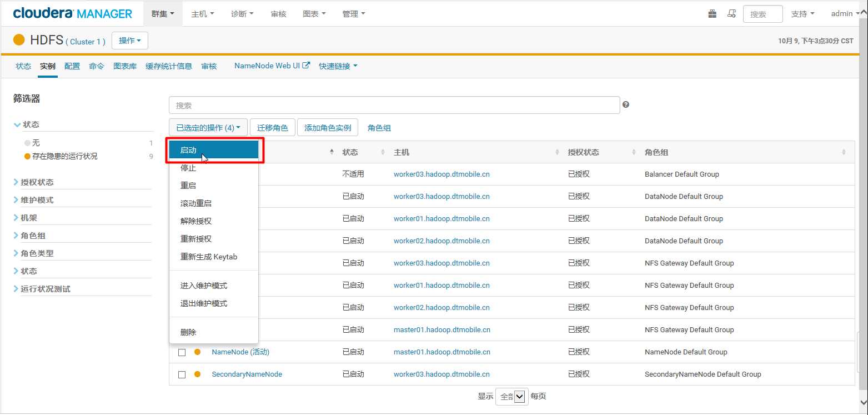Open the 群集 menu dropdown
The width and height of the screenshot is (868, 415).
click(x=163, y=14)
